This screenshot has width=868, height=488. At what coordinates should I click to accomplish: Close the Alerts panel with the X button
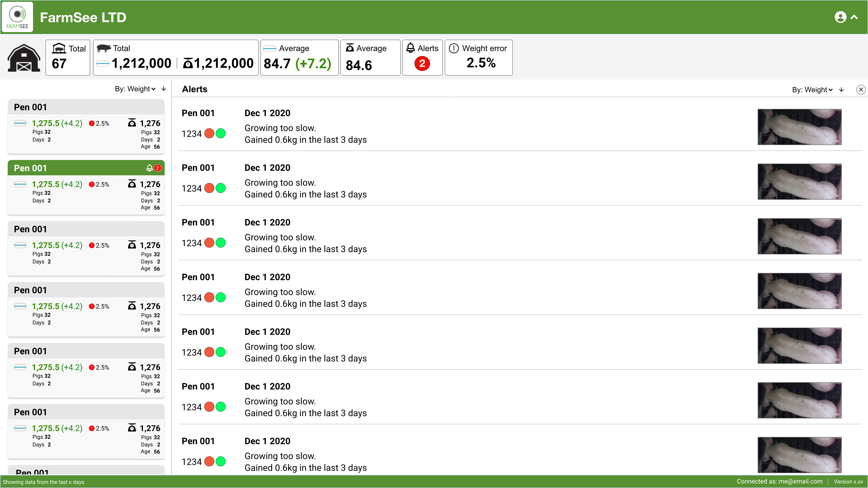pos(861,90)
